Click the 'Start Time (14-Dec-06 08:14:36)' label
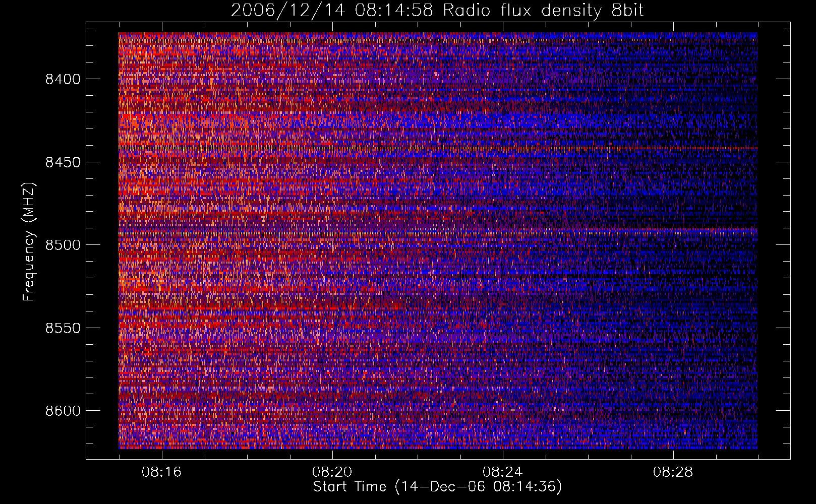Viewport: 816px width, 504px height. coord(437,487)
